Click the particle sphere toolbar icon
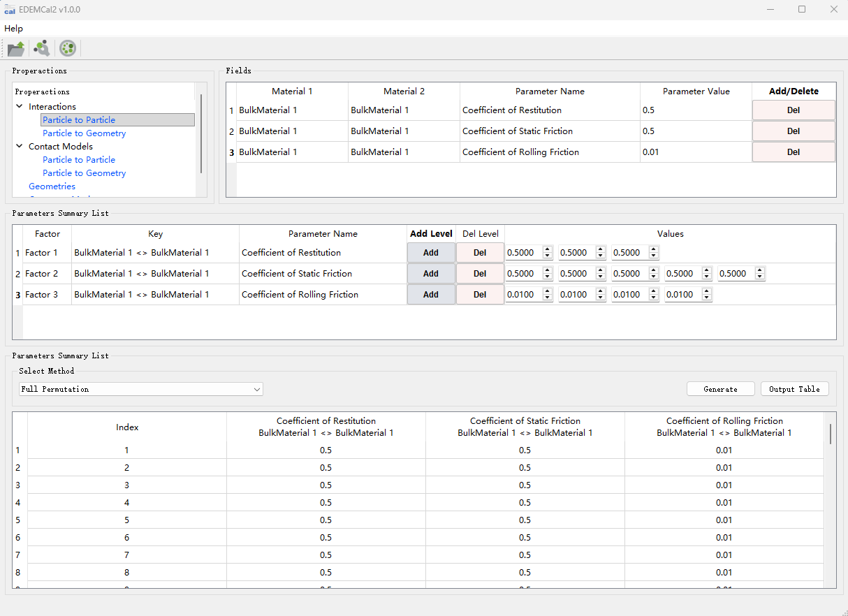The height and width of the screenshot is (616, 848). [67, 47]
